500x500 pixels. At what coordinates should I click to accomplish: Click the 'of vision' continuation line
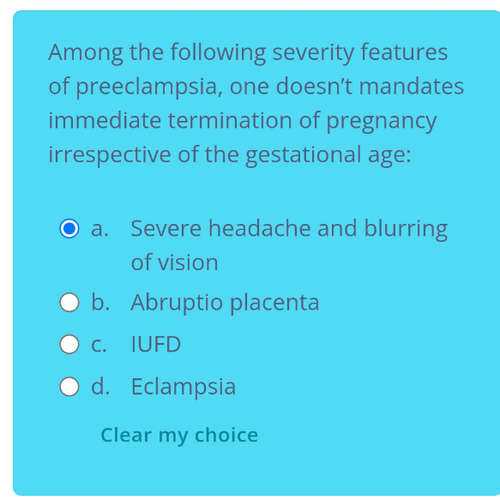[x=175, y=262]
